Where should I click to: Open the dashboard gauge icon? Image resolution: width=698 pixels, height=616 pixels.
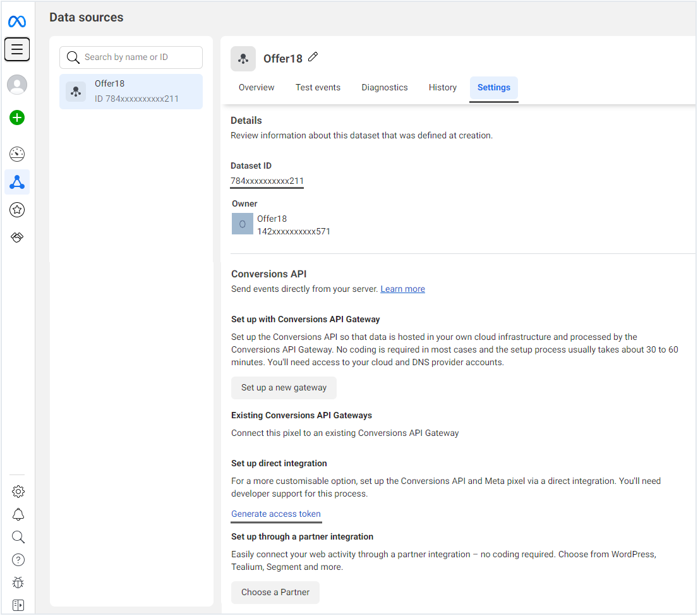click(x=17, y=154)
